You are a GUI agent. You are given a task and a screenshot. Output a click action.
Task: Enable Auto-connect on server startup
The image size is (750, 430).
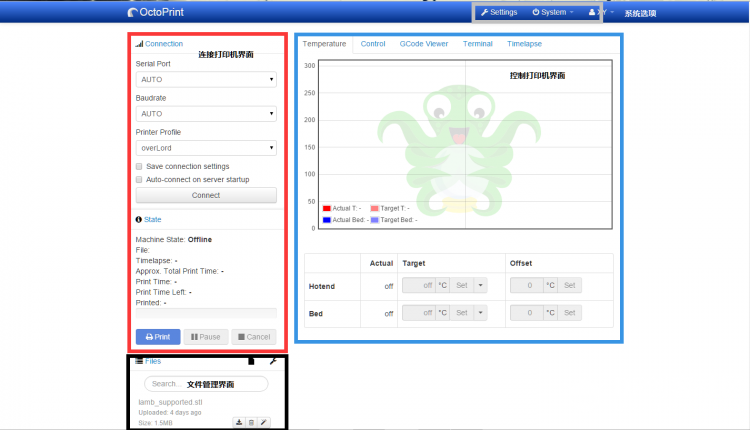point(139,179)
